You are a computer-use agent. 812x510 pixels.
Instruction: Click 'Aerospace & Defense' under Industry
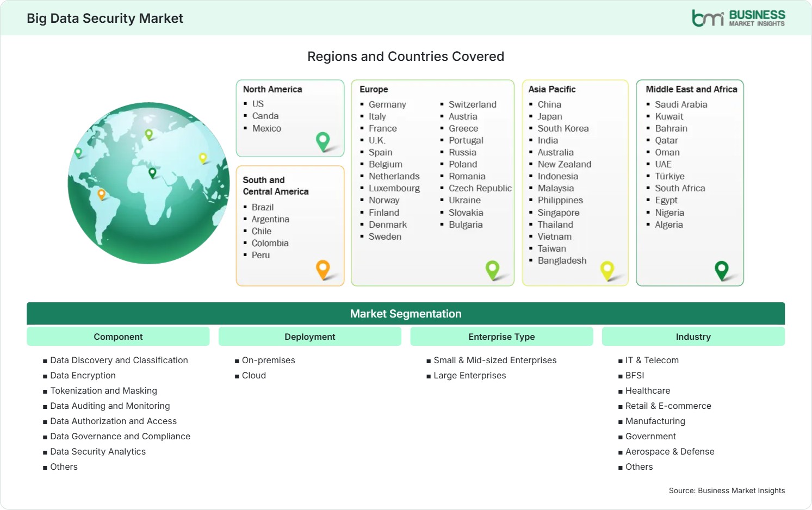[x=670, y=451]
